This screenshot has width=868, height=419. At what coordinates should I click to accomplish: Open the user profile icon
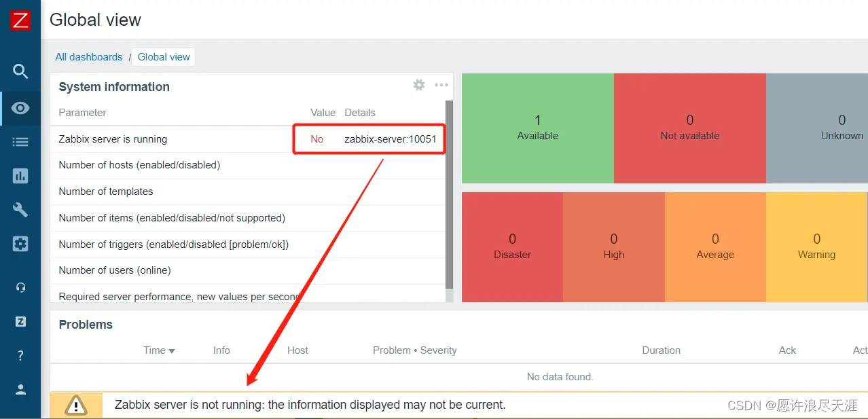(20, 389)
